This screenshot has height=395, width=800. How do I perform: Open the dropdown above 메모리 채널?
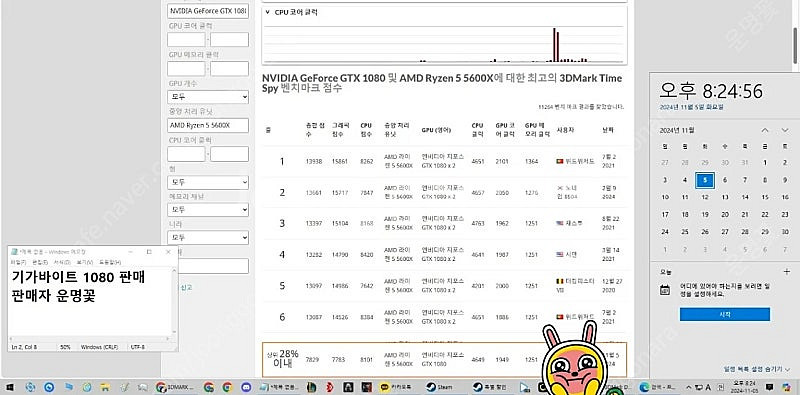click(x=208, y=182)
